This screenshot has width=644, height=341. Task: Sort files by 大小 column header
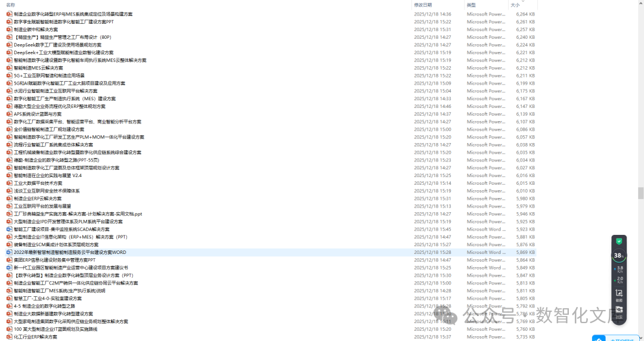515,5
